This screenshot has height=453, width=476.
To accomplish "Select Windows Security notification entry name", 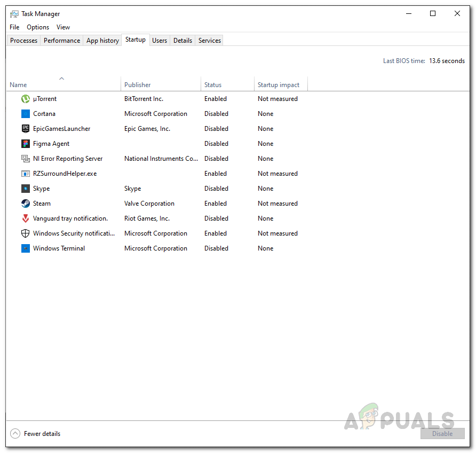I will (74, 233).
